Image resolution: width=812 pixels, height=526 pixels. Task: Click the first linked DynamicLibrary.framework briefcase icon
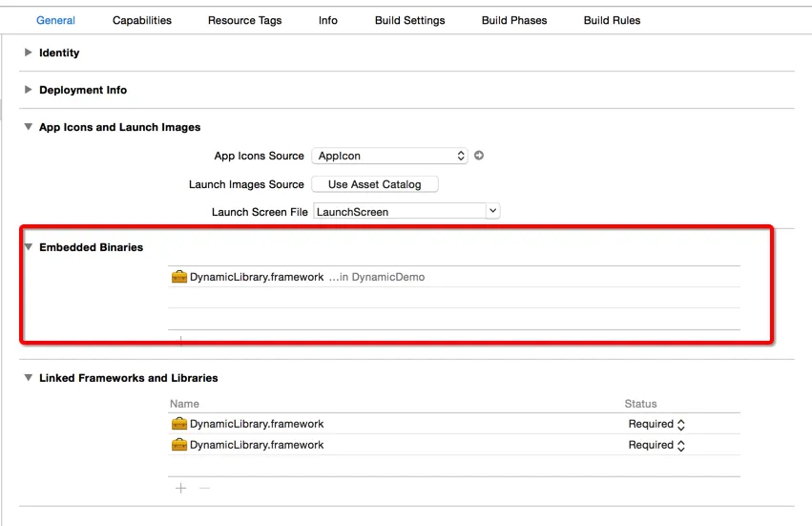(179, 424)
